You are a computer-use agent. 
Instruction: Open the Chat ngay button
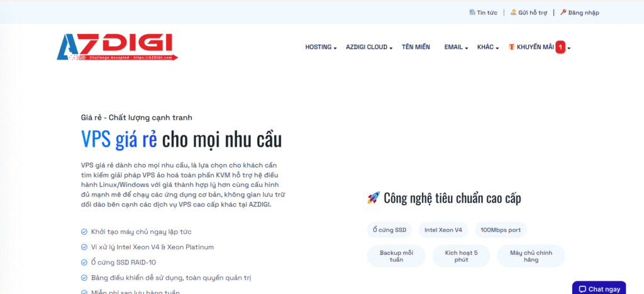click(599, 289)
